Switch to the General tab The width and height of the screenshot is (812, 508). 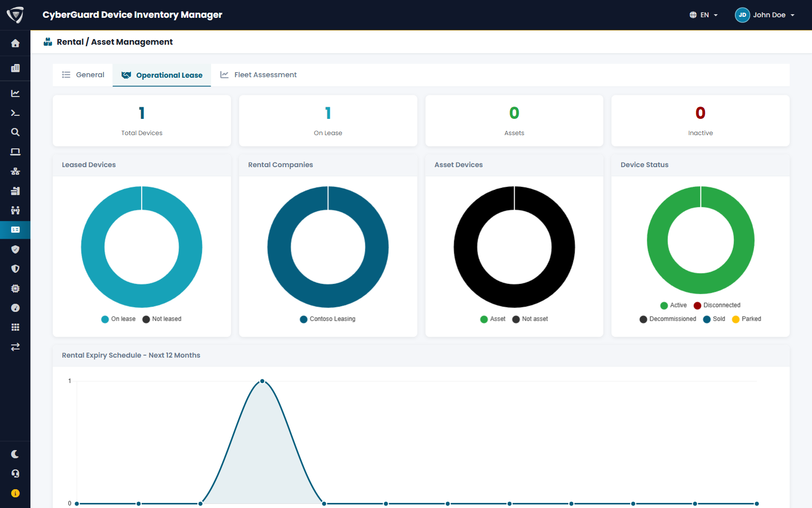click(83, 75)
